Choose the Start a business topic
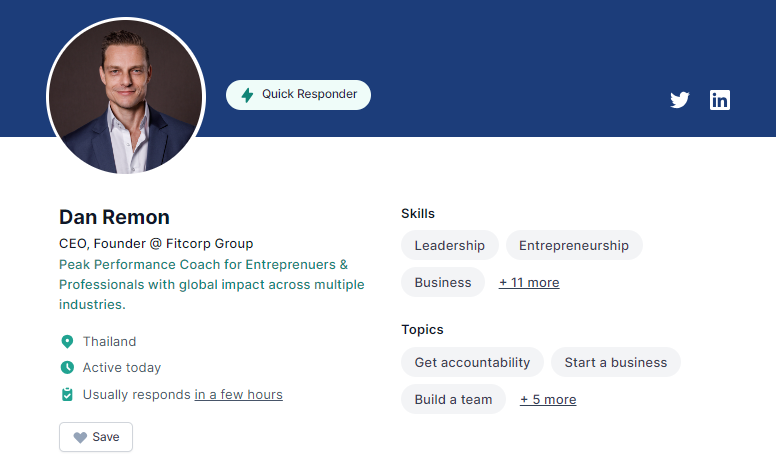This screenshot has height=473, width=776. pyautogui.click(x=616, y=362)
